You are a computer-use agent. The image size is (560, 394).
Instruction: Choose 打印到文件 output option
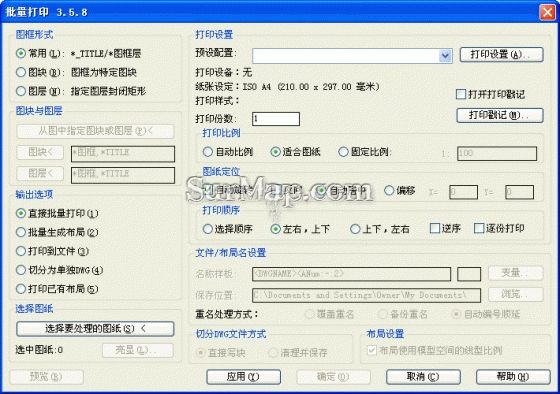coord(21,251)
